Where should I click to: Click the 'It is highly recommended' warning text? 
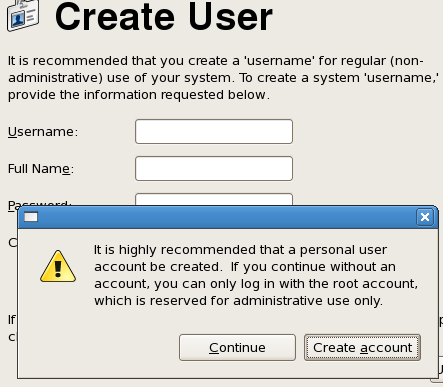point(256,275)
